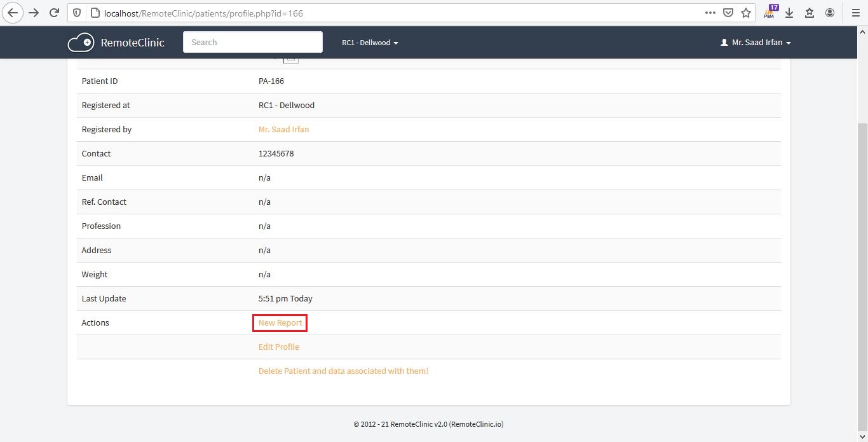Open the browser hamburger menu
Screen dimensions: 868x442
(855, 13)
